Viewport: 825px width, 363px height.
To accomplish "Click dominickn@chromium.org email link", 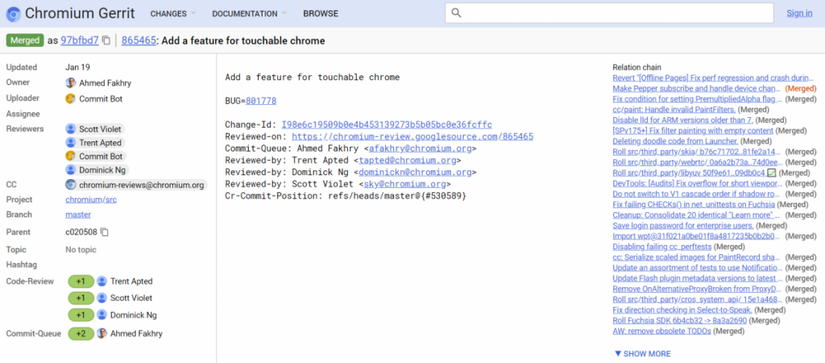I will coord(415,172).
